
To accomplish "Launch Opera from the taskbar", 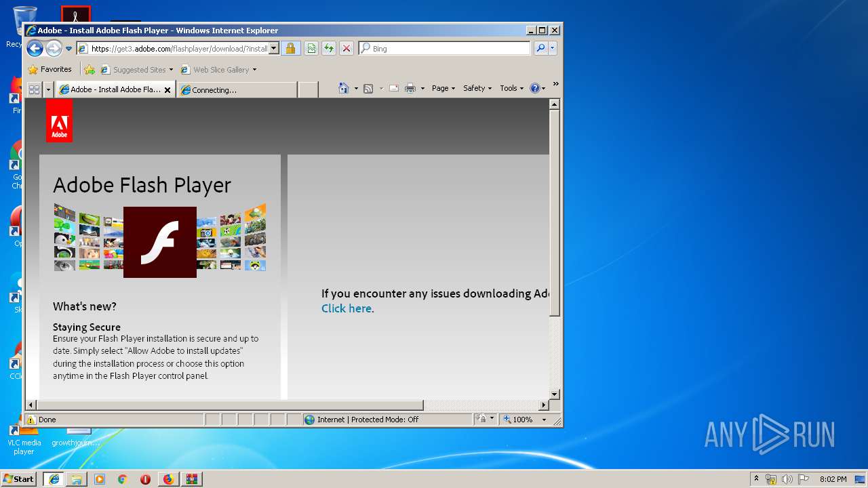I will coord(145,479).
